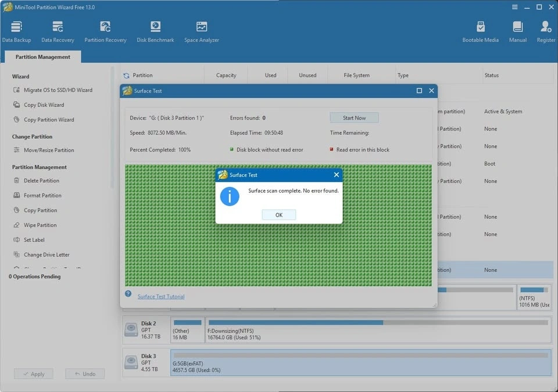Viewport: 558px width, 392px height.
Task: Open the Manual from the toolbar
Action: [x=517, y=32]
